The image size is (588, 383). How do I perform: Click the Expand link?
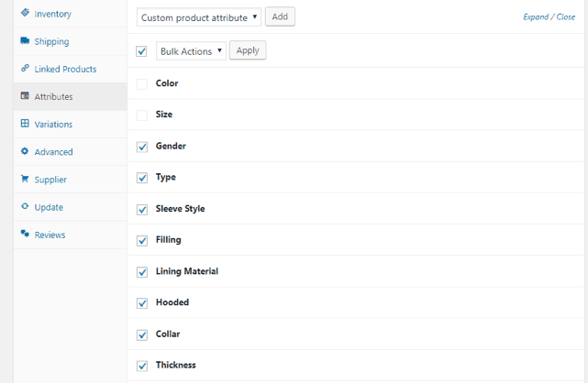(x=536, y=16)
